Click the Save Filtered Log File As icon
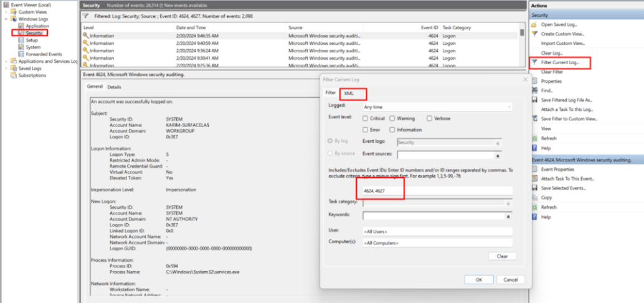 (x=534, y=100)
